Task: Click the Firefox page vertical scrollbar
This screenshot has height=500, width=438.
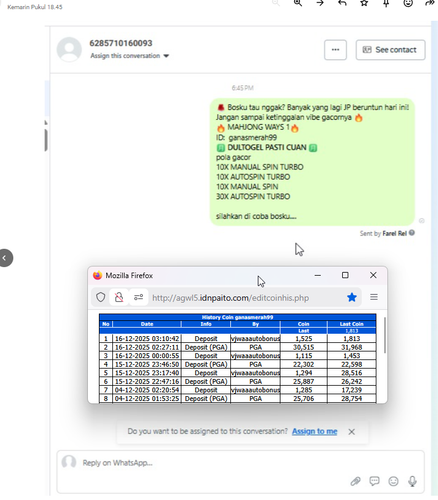Action: pyautogui.click(x=385, y=335)
